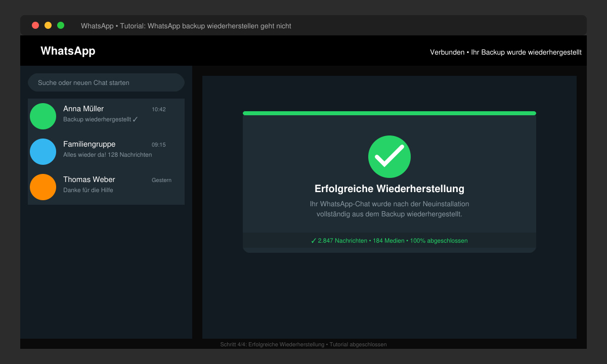Click the 'Schritt 4/4' footer status text
The image size is (607, 364).
tap(303, 344)
